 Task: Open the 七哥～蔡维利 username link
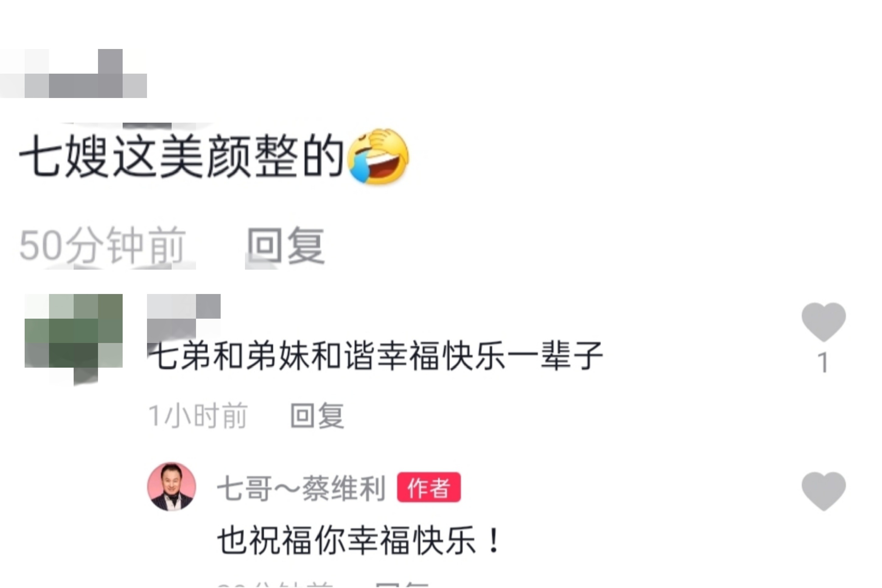(301, 488)
